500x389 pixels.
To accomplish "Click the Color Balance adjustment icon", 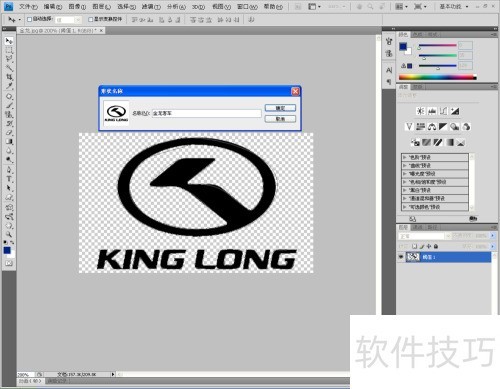I will coord(432,127).
